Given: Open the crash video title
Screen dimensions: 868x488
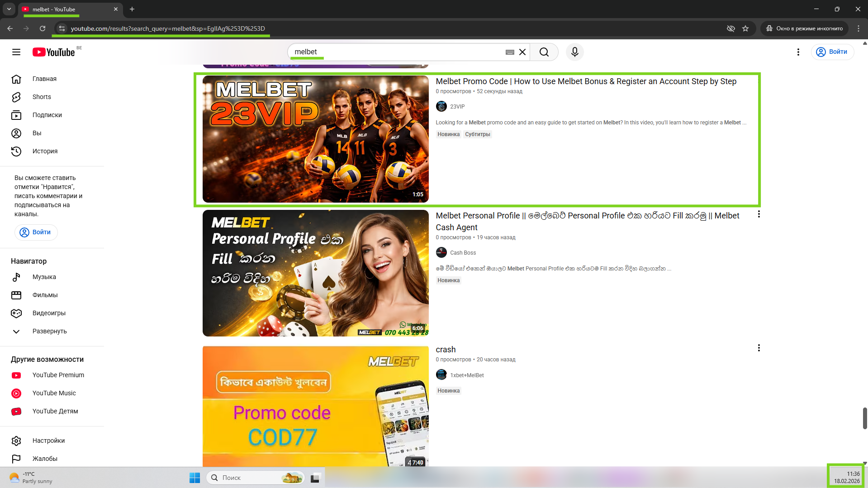Looking at the screenshot, I should point(446,350).
